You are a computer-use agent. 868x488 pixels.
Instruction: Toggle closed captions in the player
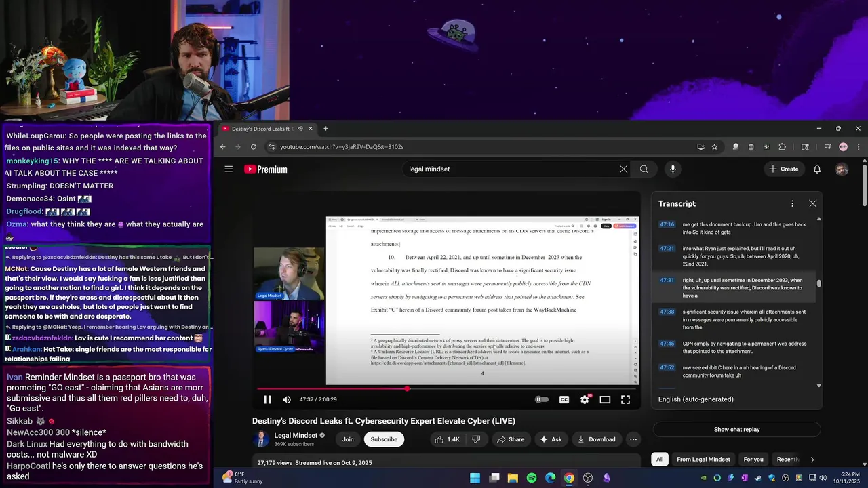[564, 400]
